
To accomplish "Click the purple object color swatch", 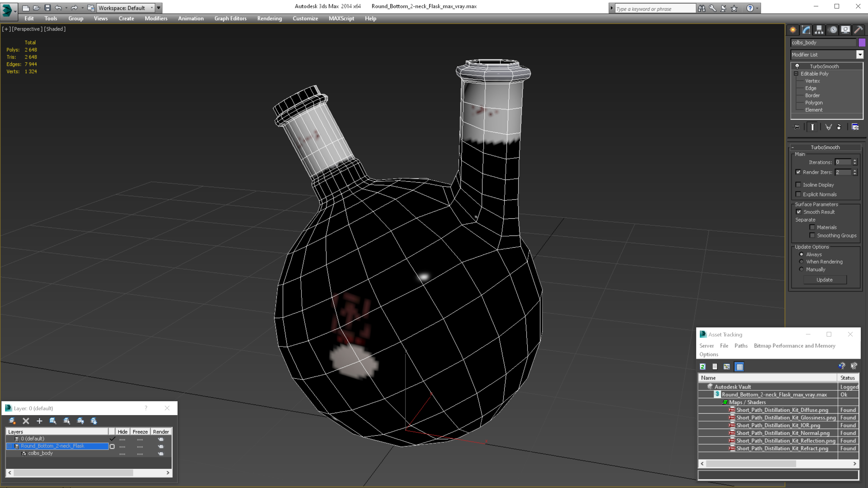I will [862, 42].
